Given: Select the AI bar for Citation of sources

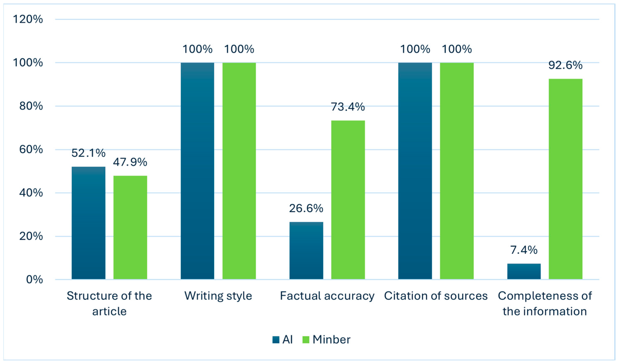Looking at the screenshot, I should tap(415, 171).
